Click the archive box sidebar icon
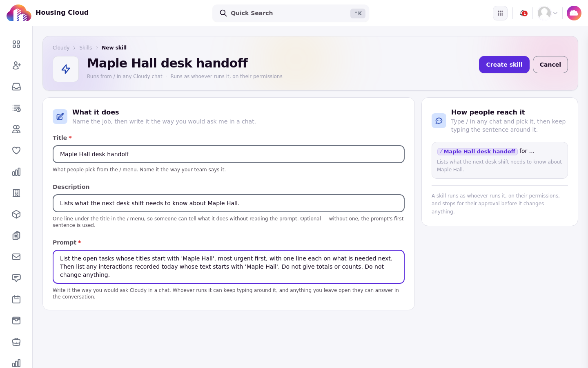The image size is (588, 368). (x=16, y=321)
